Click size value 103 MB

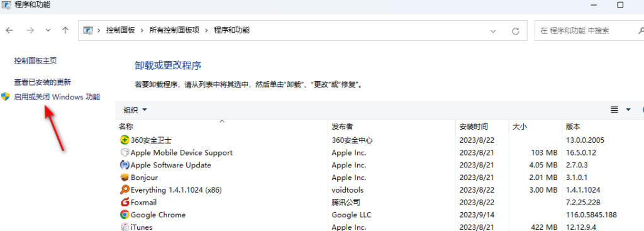[x=543, y=152]
